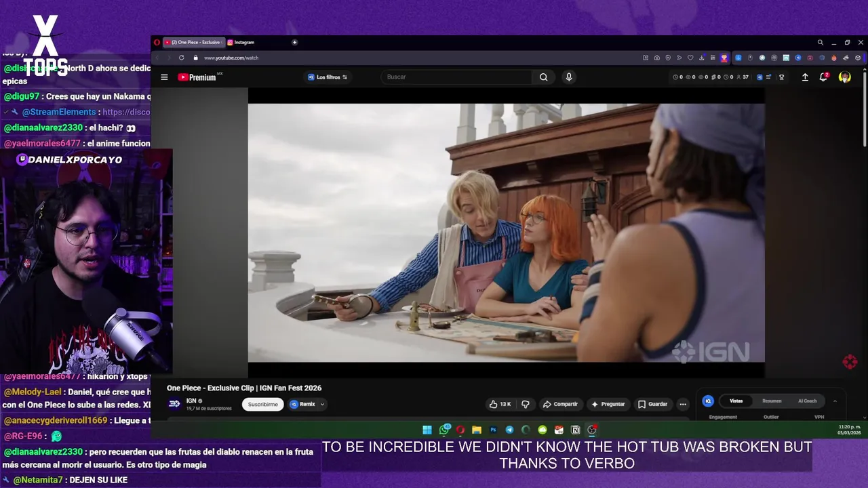The height and width of the screenshot is (488, 868).
Task: Click the trophy icon in vidIQ bar
Action: (782, 77)
